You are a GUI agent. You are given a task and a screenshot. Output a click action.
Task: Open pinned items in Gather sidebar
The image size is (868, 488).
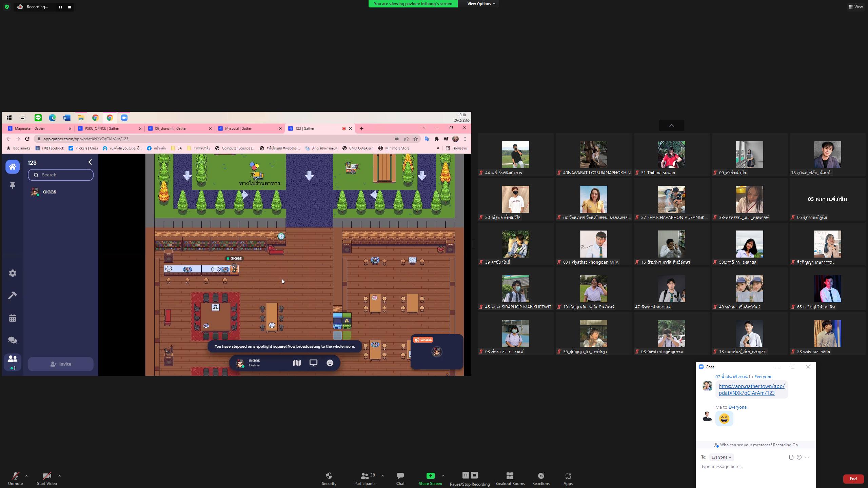(x=13, y=185)
